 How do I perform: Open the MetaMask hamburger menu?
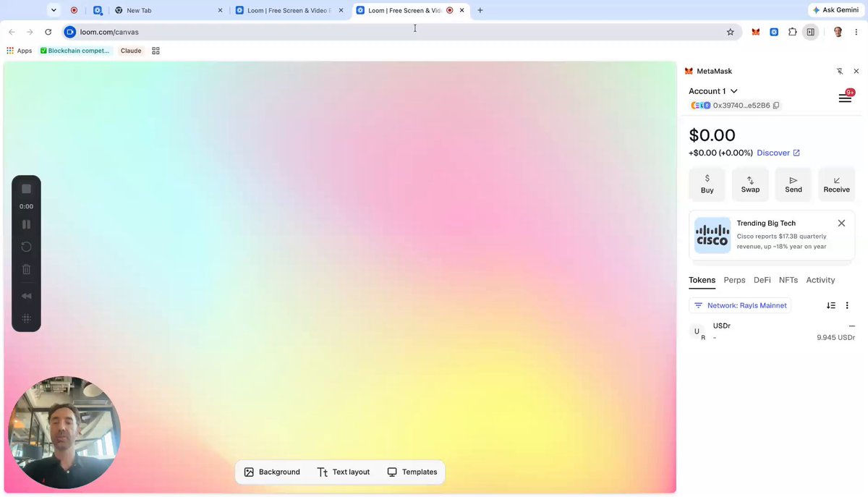coord(845,98)
